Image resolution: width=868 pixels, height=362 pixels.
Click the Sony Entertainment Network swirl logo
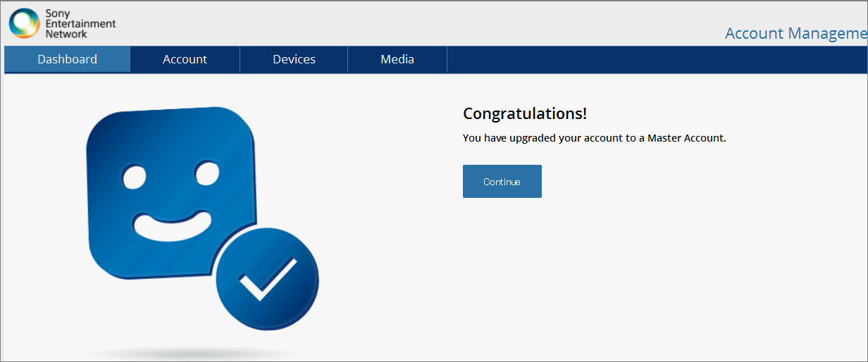pyautogui.click(x=25, y=23)
